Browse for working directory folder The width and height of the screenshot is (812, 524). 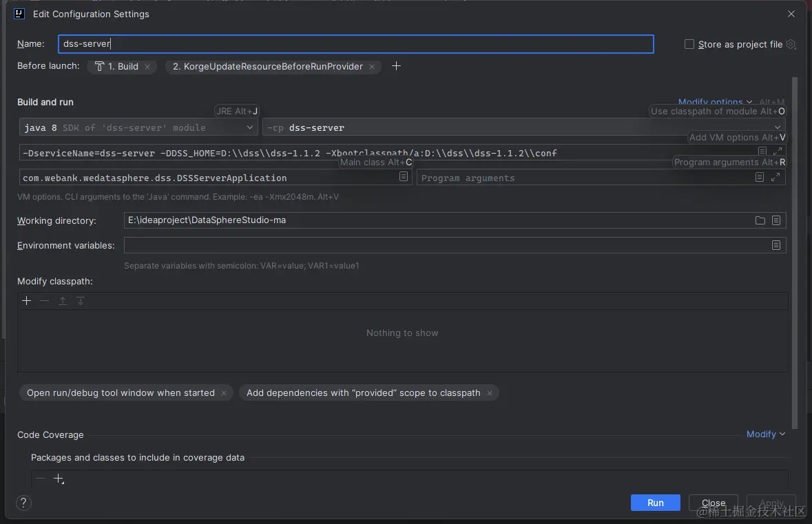(760, 220)
